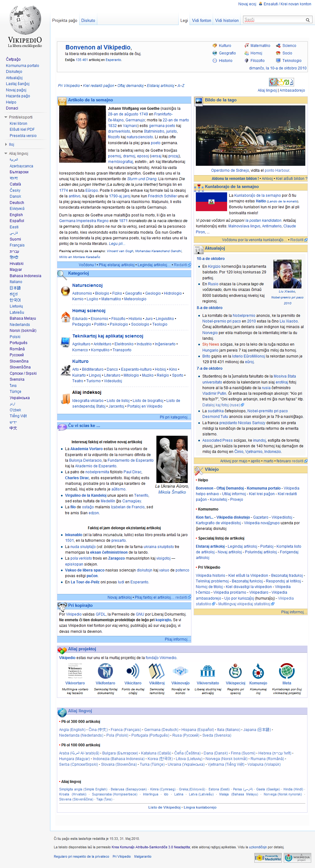Viewport: 315px width, 868px height.
Task: Open Angla (English) in Aliaj lingvoj section
Action: [x=72, y=729]
